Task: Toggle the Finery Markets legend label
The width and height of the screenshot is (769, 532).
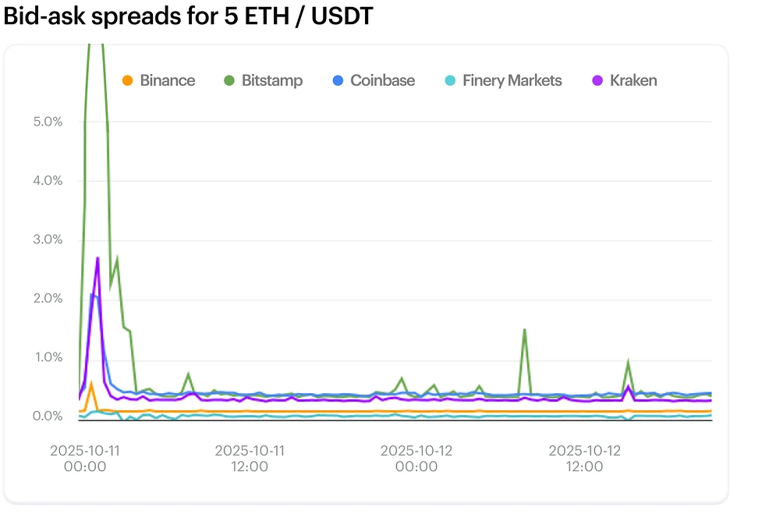Action: tap(512, 80)
